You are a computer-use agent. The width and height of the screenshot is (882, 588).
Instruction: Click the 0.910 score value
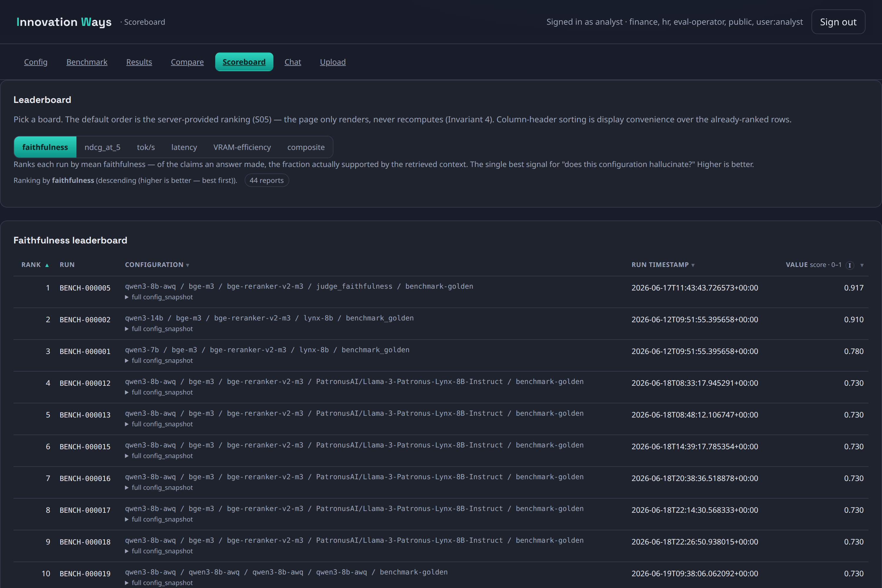tap(854, 320)
